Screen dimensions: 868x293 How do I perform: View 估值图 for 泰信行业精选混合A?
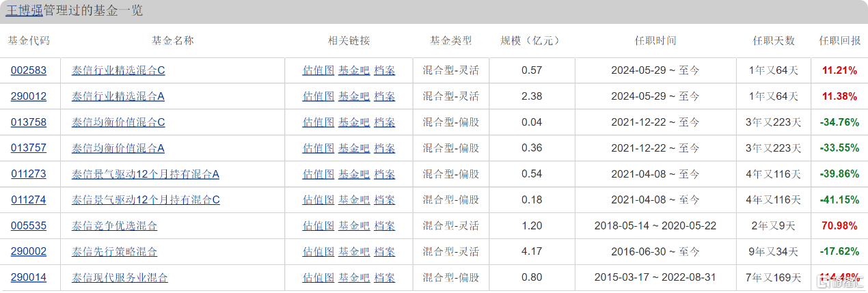(318, 96)
